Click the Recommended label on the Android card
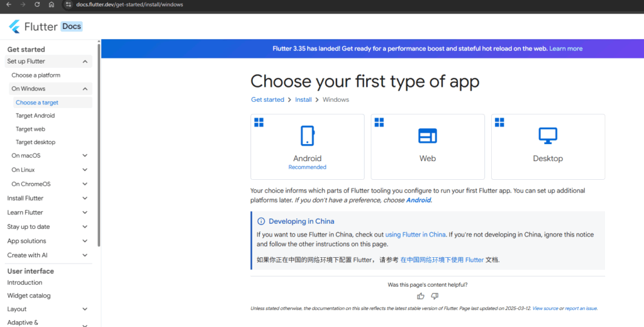This screenshot has height=327, width=644. pyautogui.click(x=307, y=167)
